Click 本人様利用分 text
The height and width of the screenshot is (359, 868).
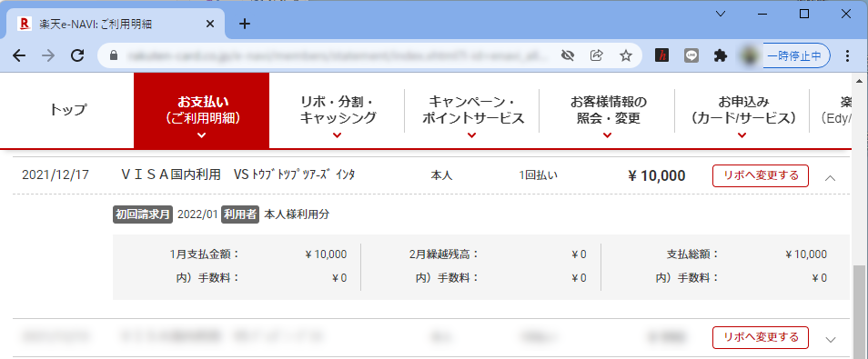pyautogui.click(x=297, y=214)
